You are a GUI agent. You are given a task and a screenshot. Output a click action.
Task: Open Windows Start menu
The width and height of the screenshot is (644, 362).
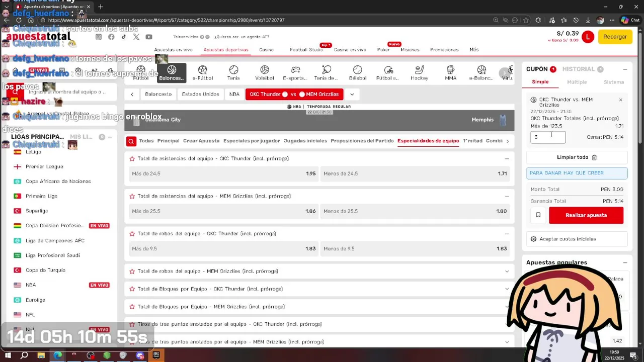(8, 355)
